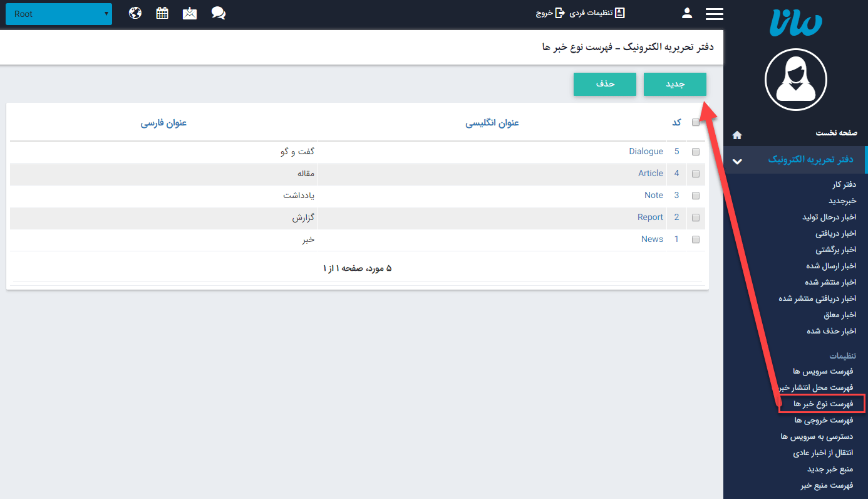Collapse the دفتر تحریریه الکترونیک section

click(737, 160)
